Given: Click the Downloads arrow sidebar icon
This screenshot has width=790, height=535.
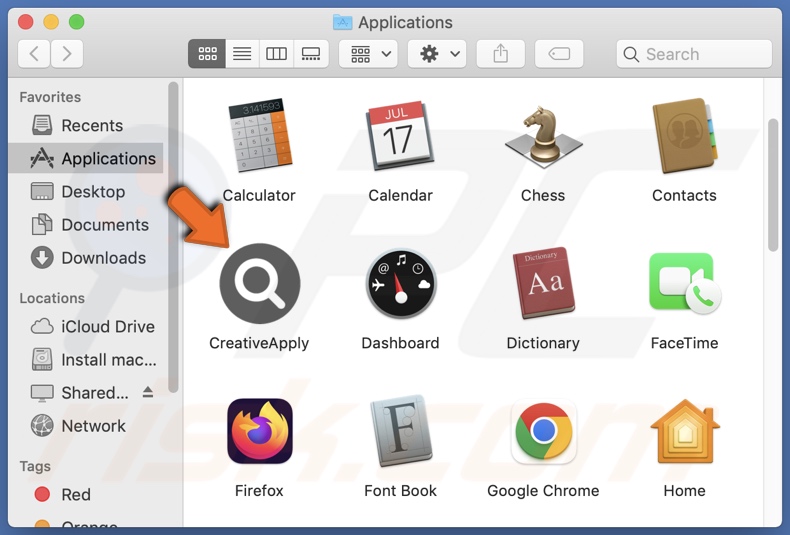Looking at the screenshot, I should 42,258.
